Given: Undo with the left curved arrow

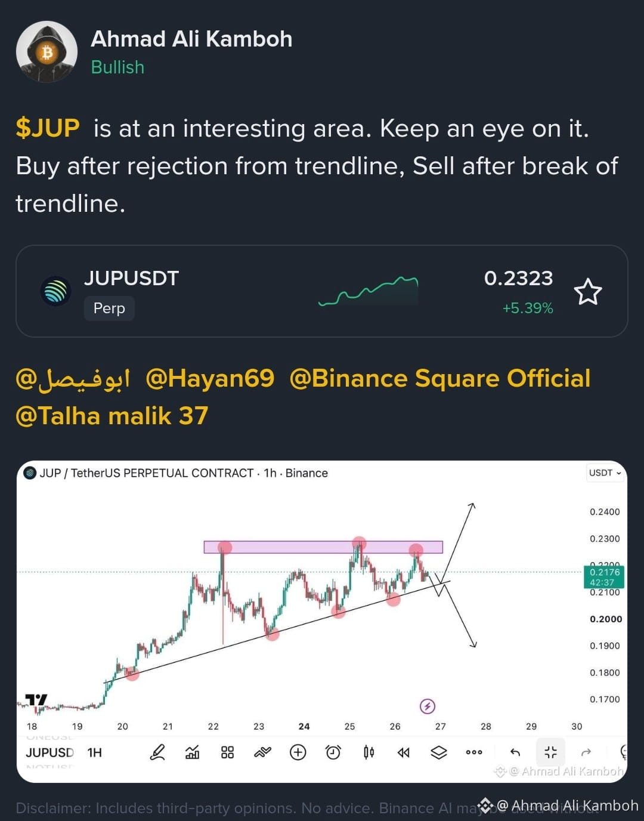Looking at the screenshot, I should click(x=515, y=752).
